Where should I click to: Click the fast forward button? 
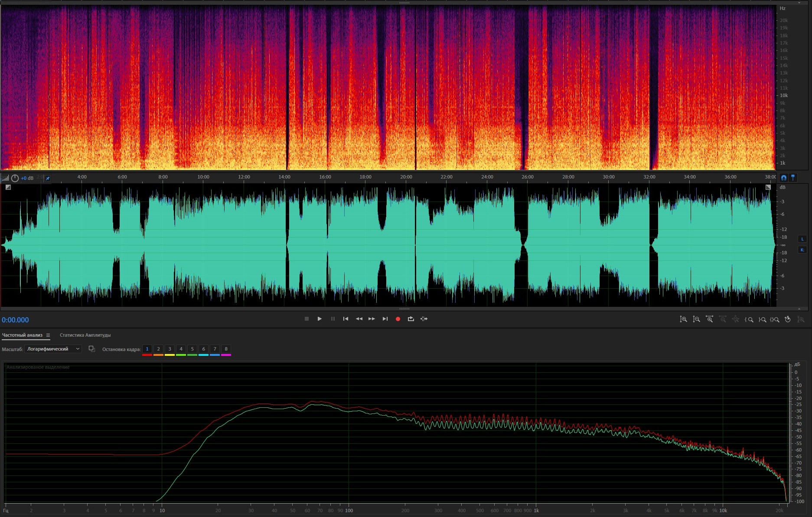point(372,319)
